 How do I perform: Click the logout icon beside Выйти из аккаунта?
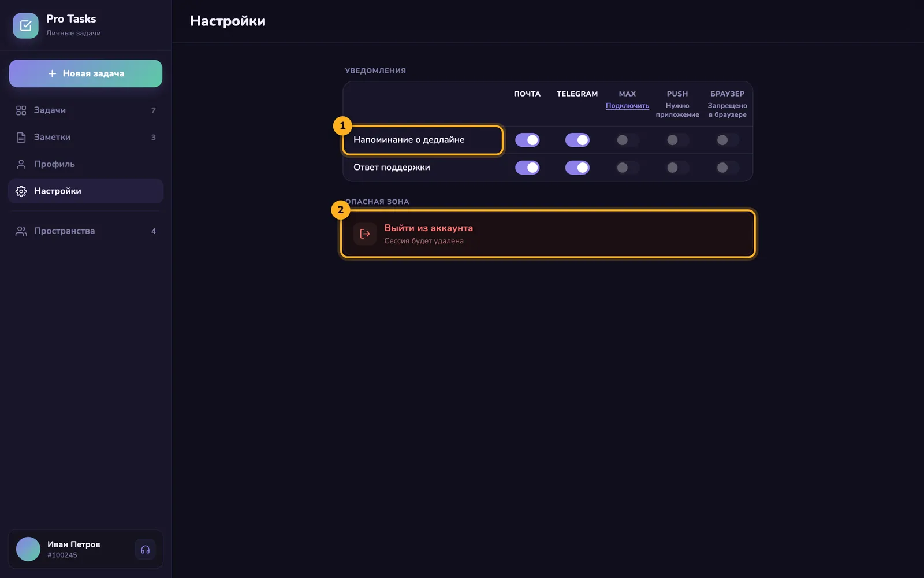coord(365,234)
